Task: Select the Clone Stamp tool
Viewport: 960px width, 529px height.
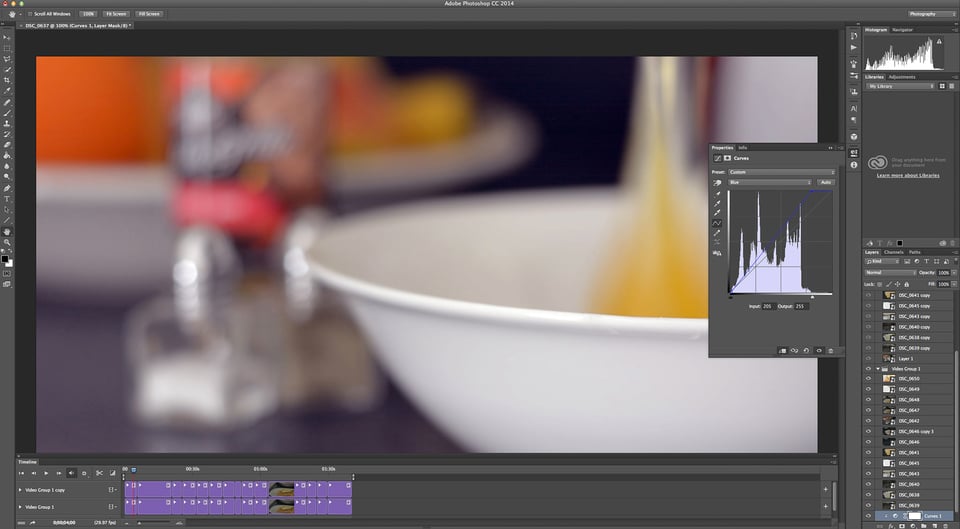Action: pyautogui.click(x=7, y=124)
